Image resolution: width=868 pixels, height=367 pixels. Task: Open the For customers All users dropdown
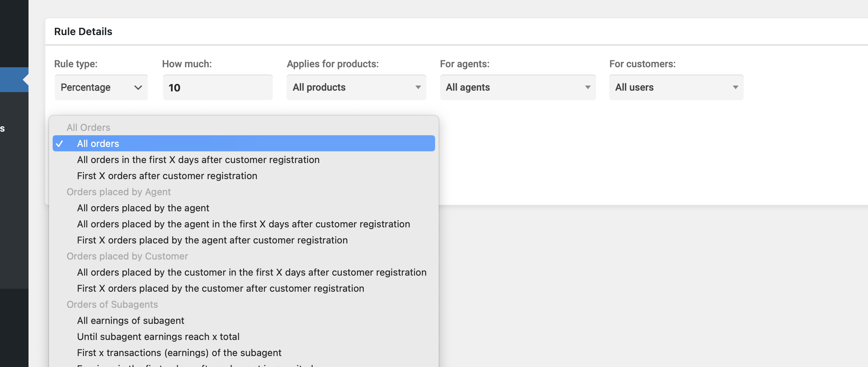[676, 87]
